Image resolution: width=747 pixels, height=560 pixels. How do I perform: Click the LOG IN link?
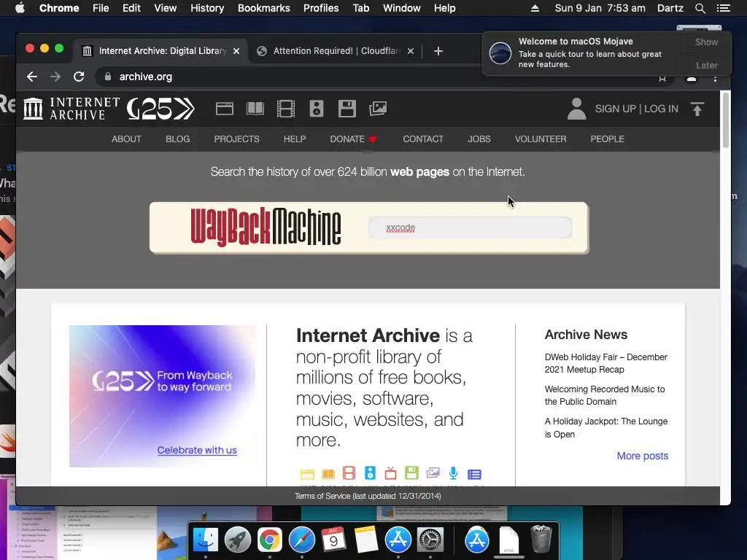coord(661,109)
